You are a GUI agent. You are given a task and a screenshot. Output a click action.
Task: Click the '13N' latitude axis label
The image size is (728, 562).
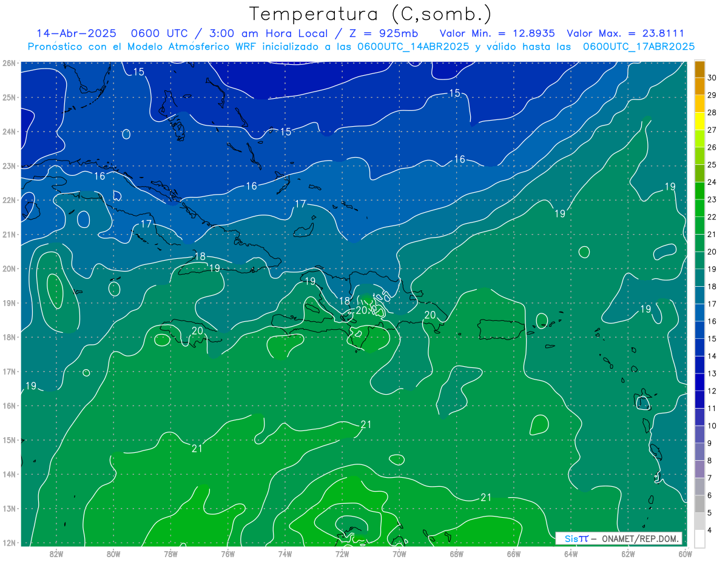pyautogui.click(x=9, y=509)
